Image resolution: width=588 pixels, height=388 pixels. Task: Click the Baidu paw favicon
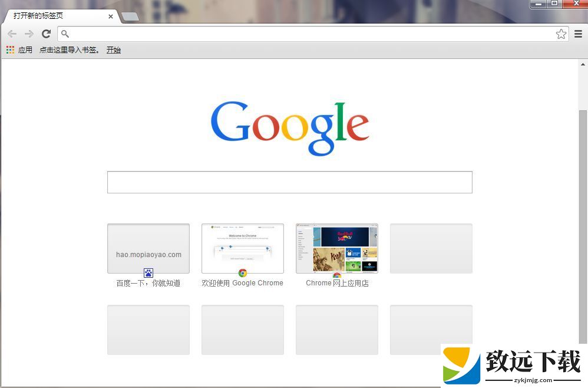pos(148,273)
